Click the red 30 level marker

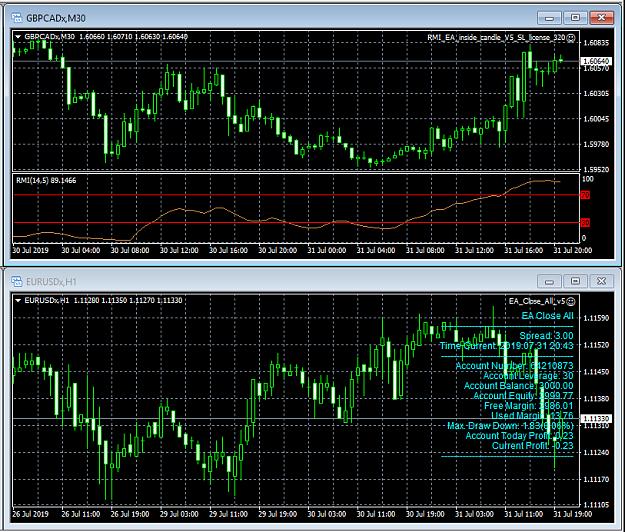pos(585,222)
